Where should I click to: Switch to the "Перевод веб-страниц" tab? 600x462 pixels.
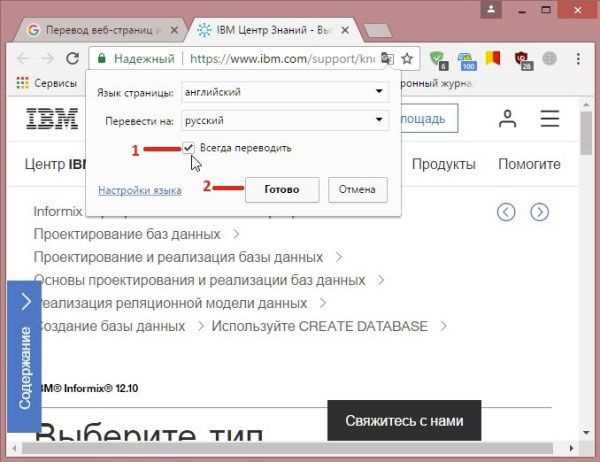point(100,30)
